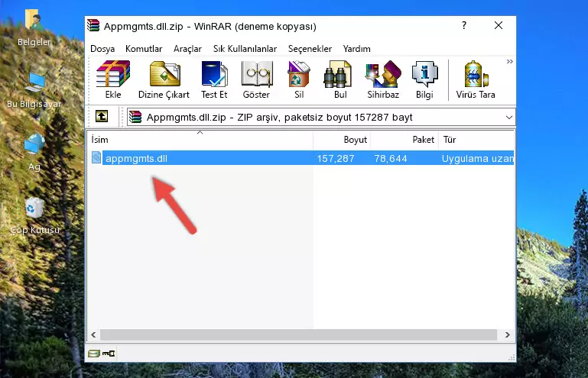Launch the Sihirbaz wizard
The height and width of the screenshot is (378, 588).
(x=383, y=79)
